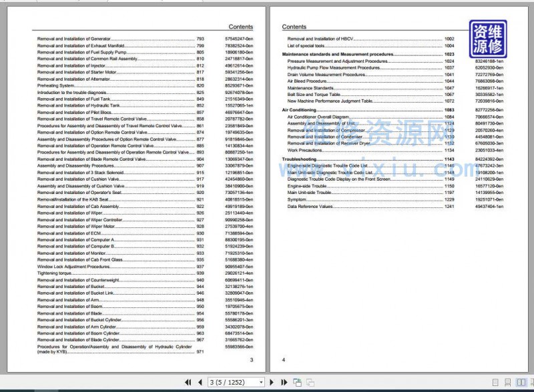Click 'Removal and Installation of HBCV'
The image size is (534, 392).
320,39
